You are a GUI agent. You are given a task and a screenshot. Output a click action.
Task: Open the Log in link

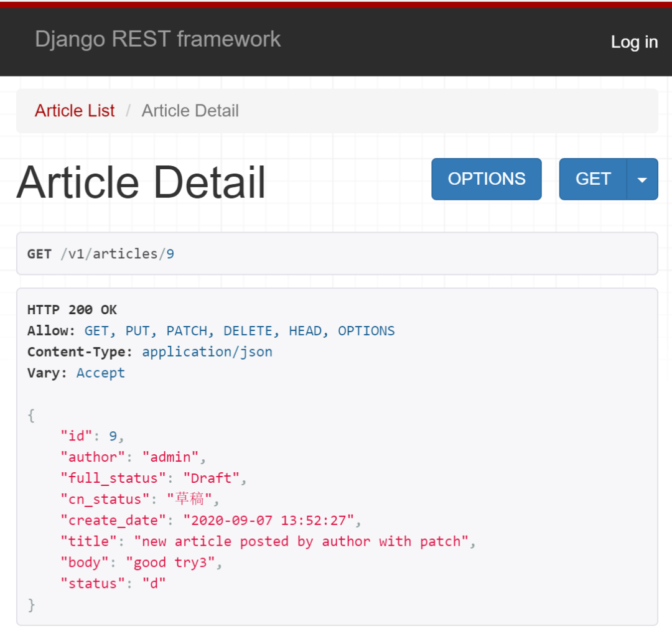coord(634,42)
